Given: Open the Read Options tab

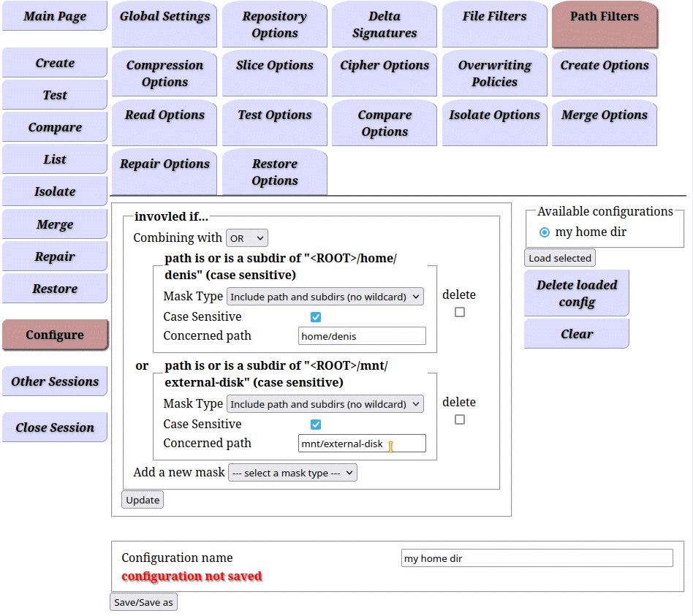Looking at the screenshot, I should click(164, 123).
